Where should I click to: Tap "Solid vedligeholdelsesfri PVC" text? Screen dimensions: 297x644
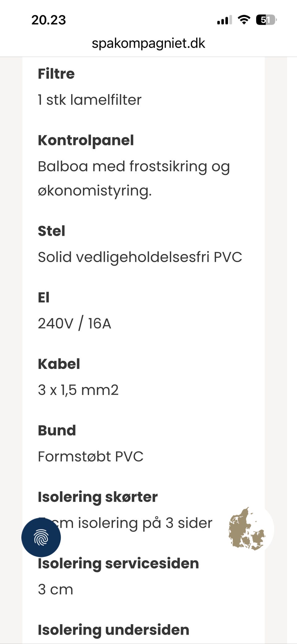tap(140, 257)
